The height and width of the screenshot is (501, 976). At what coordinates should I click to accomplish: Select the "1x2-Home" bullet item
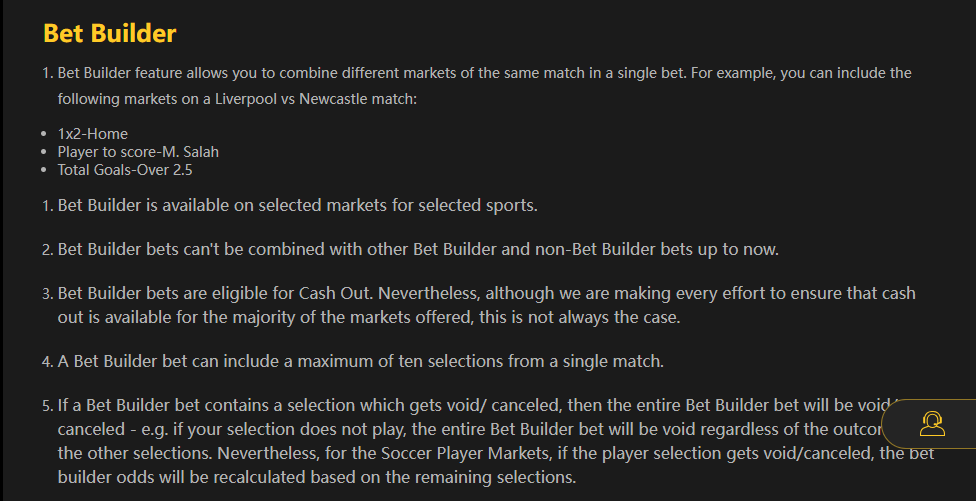(92, 133)
